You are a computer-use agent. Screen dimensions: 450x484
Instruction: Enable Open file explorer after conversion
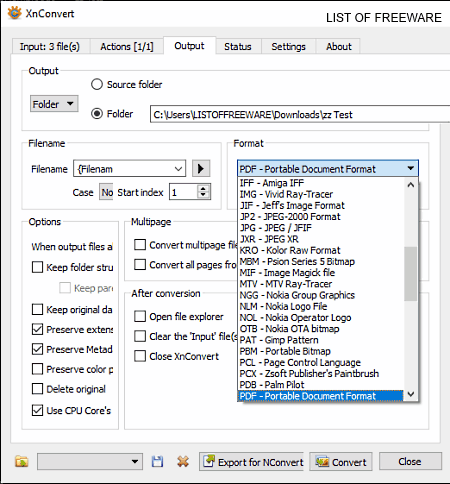point(140,316)
